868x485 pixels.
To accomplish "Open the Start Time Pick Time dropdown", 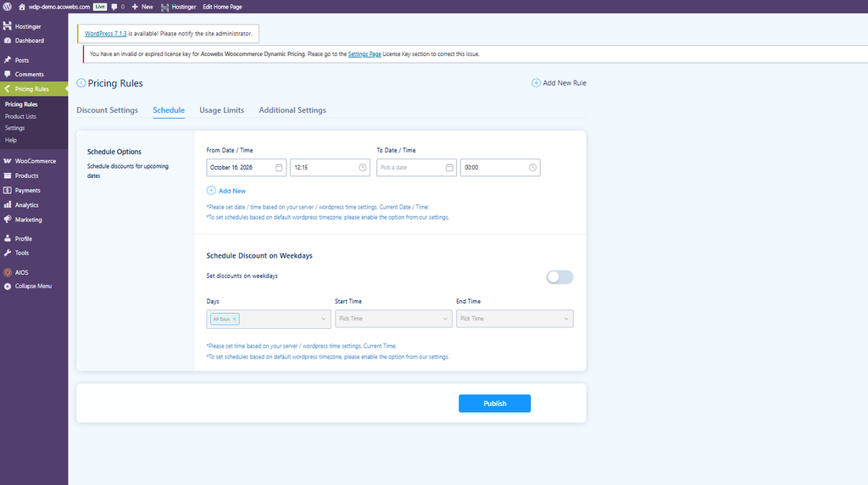I will (x=393, y=319).
